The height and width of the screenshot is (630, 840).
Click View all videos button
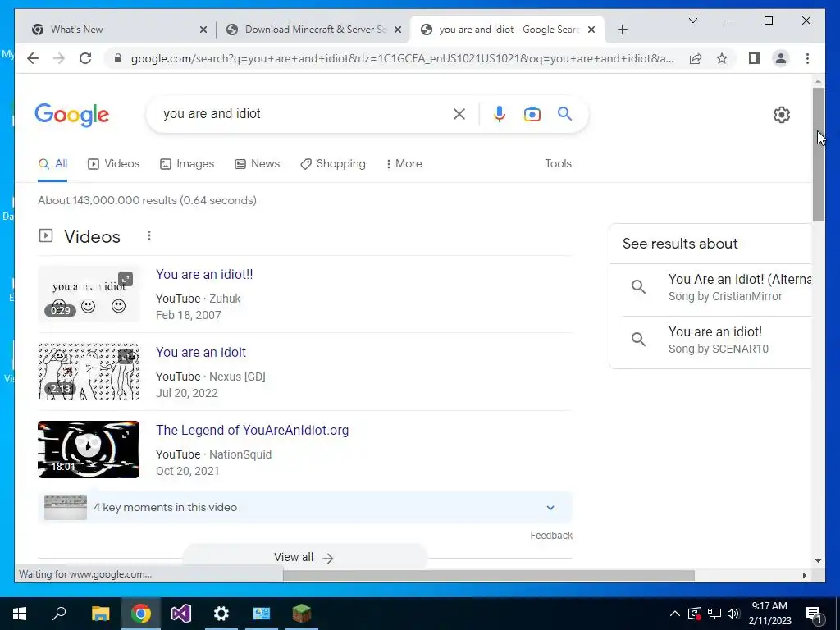coord(304,557)
